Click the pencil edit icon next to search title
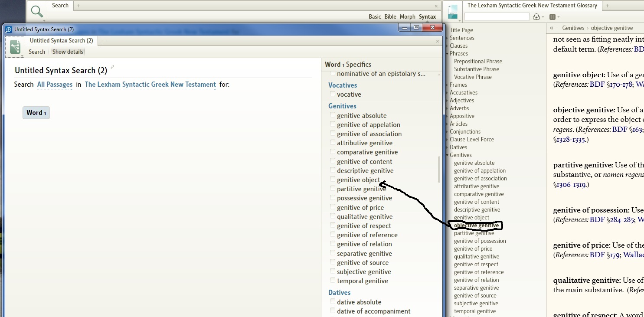The height and width of the screenshot is (317, 644). coord(112,67)
